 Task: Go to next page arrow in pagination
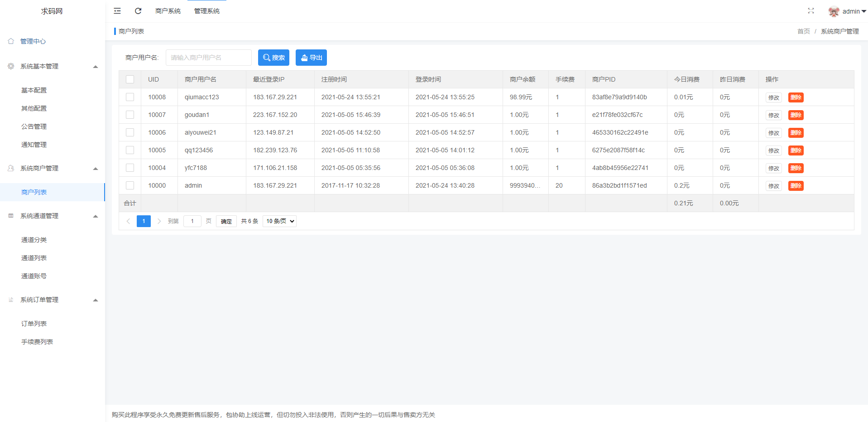coord(159,221)
